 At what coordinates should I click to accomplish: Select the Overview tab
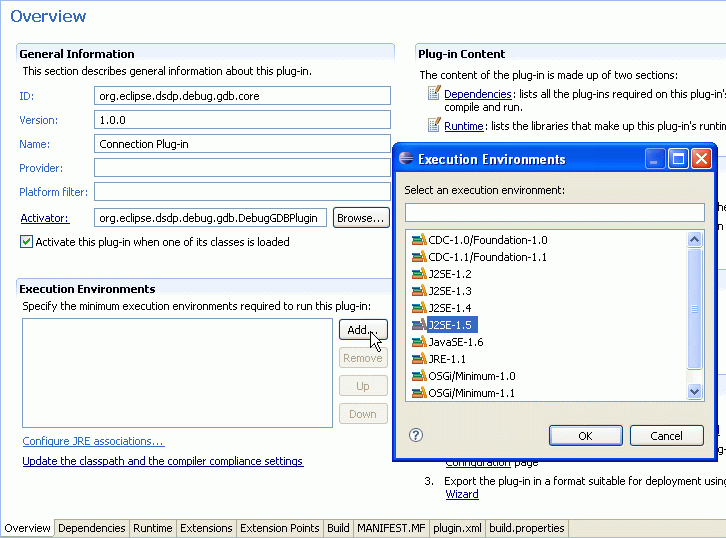pyautogui.click(x=27, y=528)
